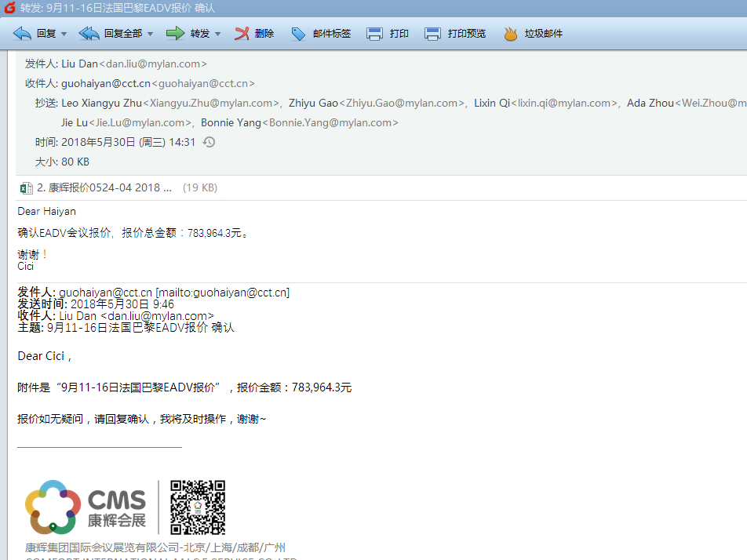Screen dimensions: 747x560
Task: Click the QR code in signature
Action: tap(198, 507)
